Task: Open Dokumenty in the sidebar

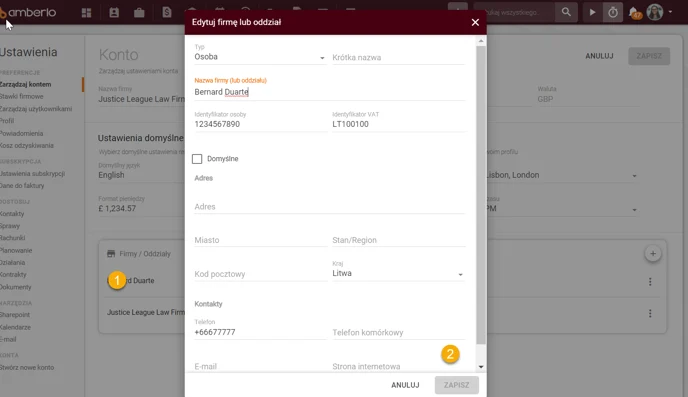Action: [16, 287]
